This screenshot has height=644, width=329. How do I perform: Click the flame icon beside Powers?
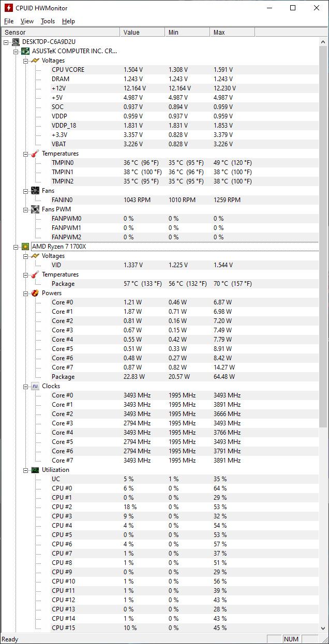35,293
